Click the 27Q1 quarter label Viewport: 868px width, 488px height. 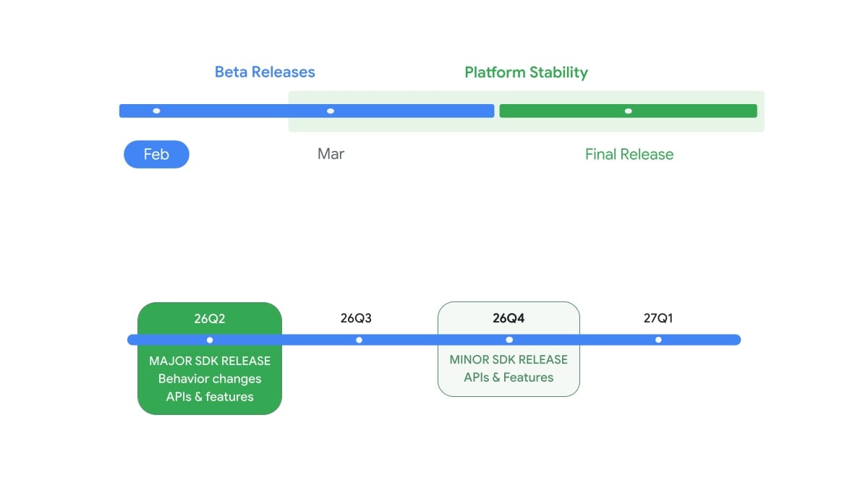click(x=658, y=318)
